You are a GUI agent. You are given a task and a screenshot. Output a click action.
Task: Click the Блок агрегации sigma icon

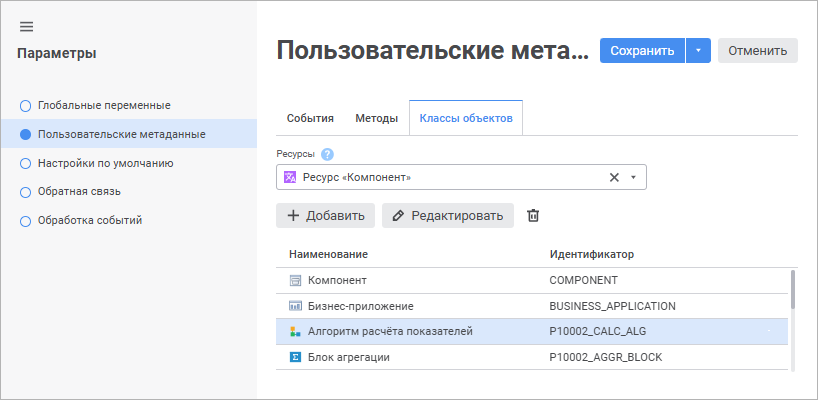click(x=295, y=357)
